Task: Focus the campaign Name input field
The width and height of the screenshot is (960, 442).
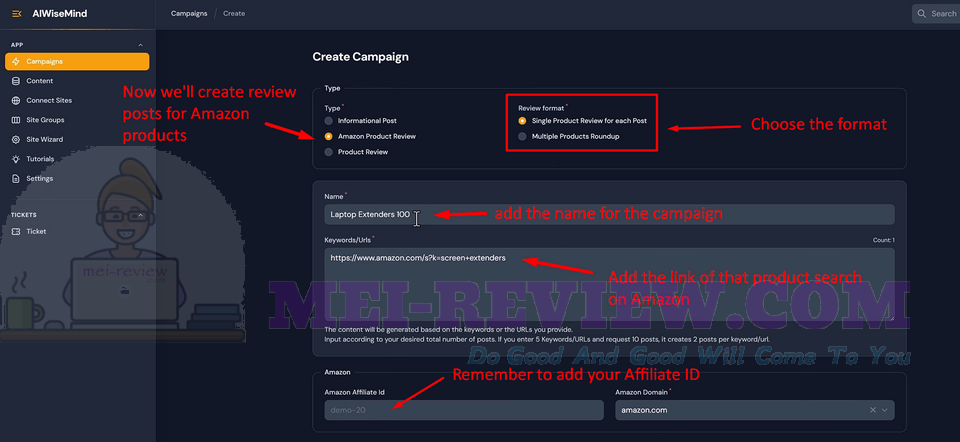Action: click(x=609, y=214)
